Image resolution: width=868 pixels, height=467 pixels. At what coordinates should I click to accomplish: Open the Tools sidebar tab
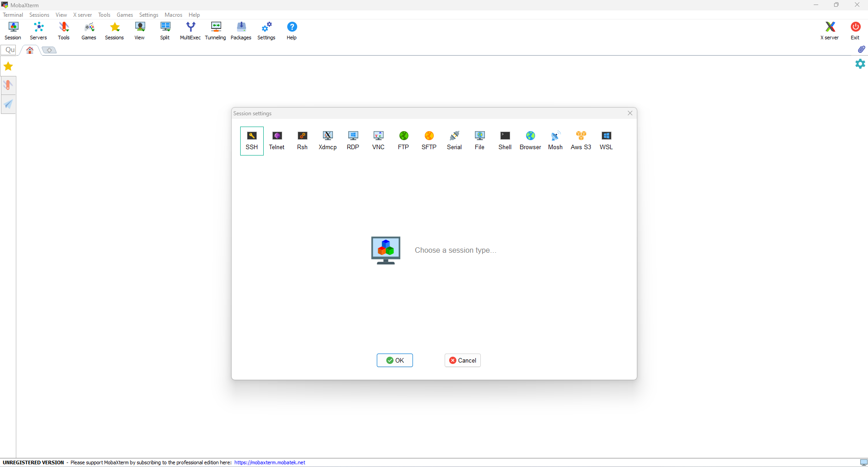pyautogui.click(x=8, y=85)
